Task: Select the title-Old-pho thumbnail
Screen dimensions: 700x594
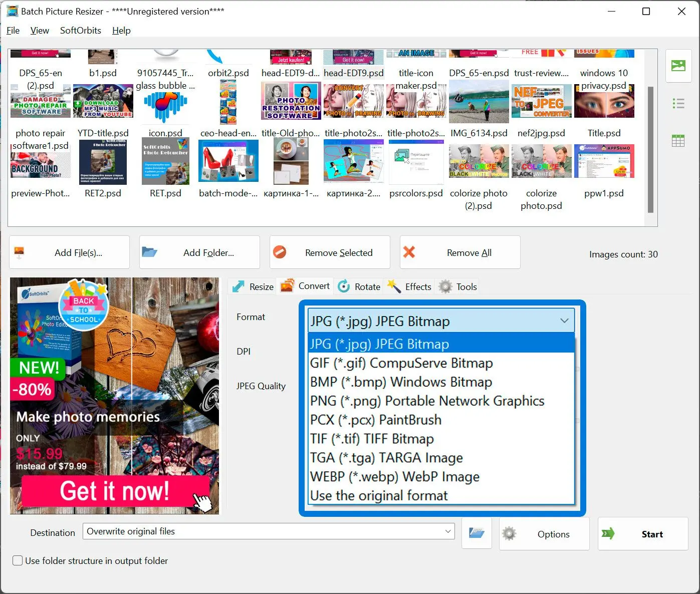Action: pos(291,102)
